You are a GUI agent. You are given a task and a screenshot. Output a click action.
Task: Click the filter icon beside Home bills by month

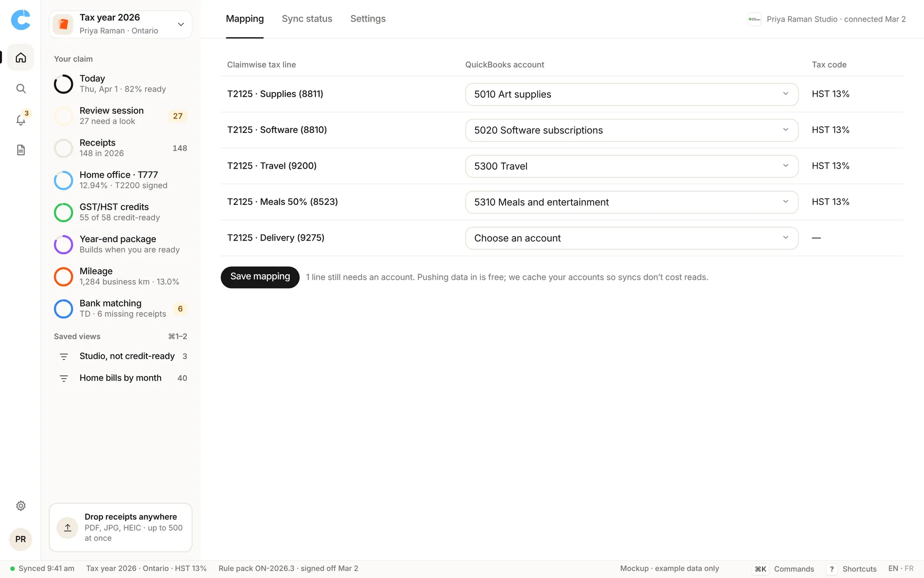pyautogui.click(x=64, y=378)
